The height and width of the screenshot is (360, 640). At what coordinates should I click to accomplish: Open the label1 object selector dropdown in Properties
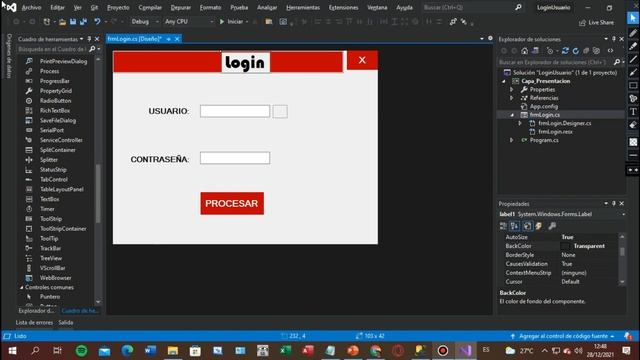623,214
